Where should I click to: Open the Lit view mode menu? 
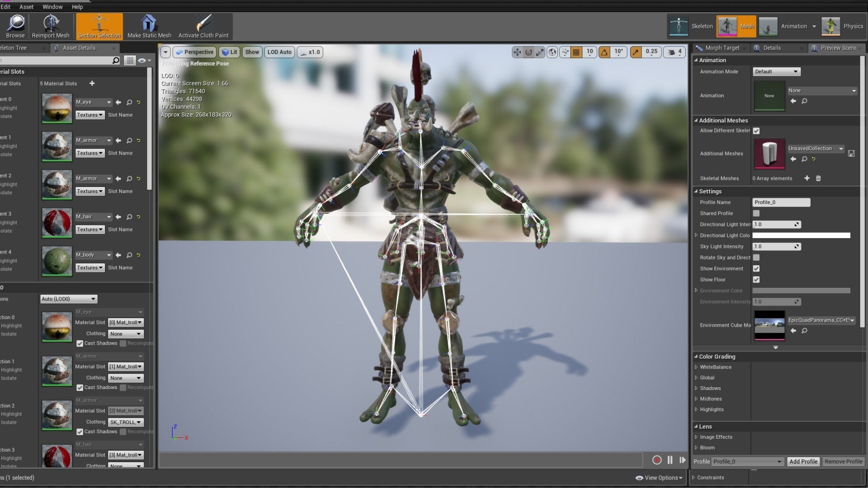coord(229,52)
